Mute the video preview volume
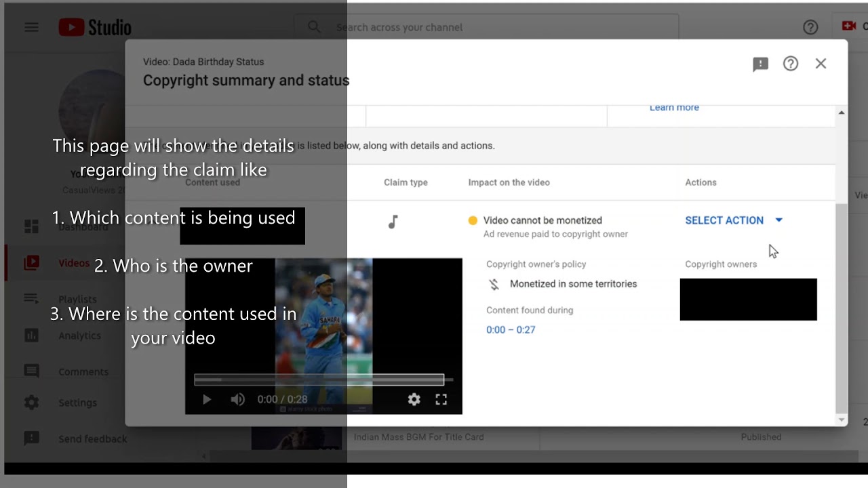The width and height of the screenshot is (868, 488). pyautogui.click(x=237, y=400)
